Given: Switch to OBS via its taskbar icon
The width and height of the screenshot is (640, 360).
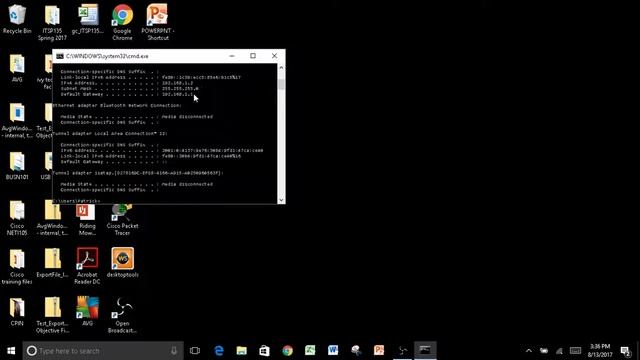Looking at the screenshot, I should pyautogui.click(x=402, y=351).
